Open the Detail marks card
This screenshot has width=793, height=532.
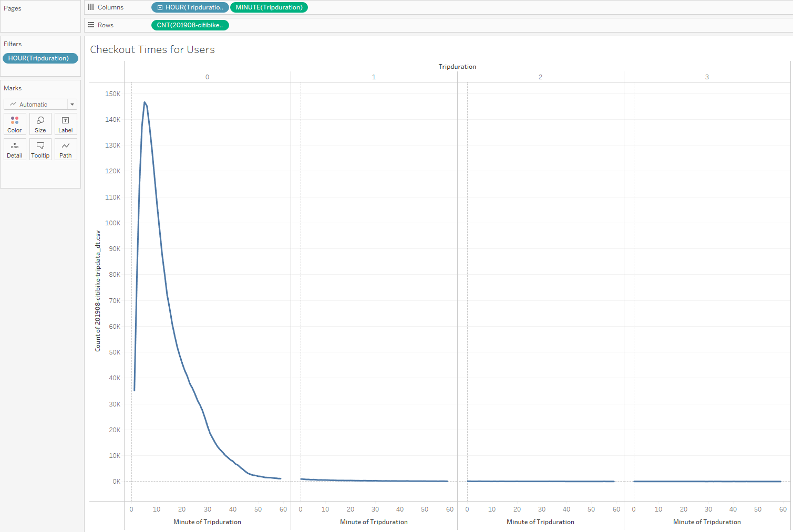tap(14, 149)
